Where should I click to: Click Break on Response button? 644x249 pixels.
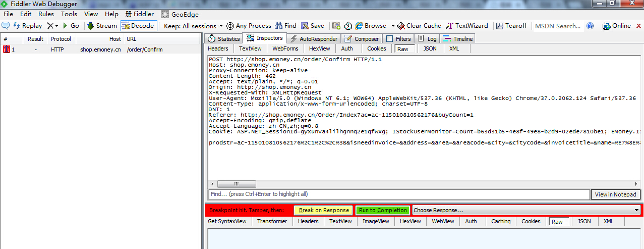[323, 210]
